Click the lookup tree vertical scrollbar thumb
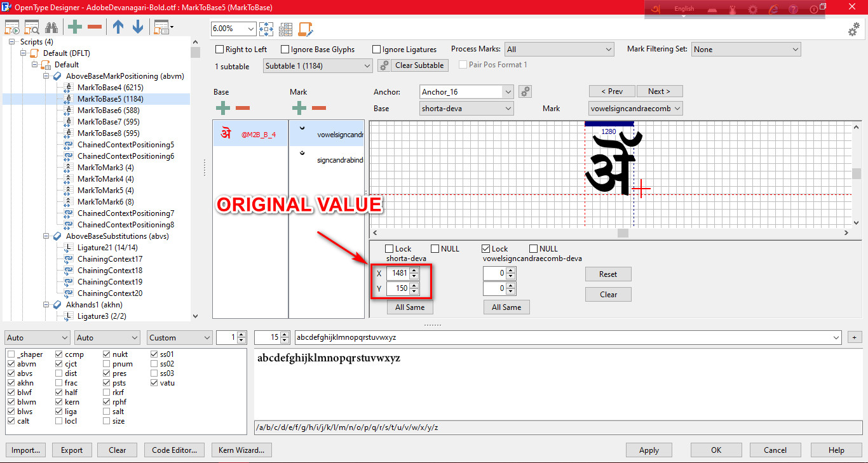868x463 pixels. (195, 52)
